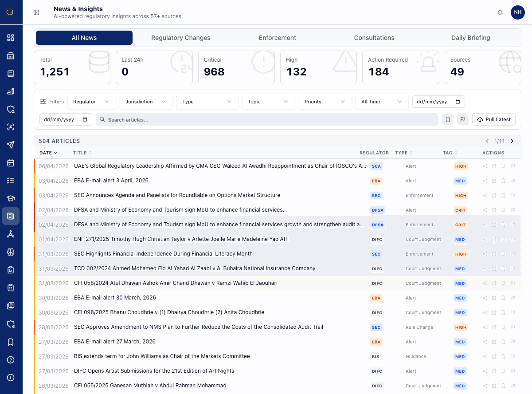
Task: Switch to the Enforcement tab
Action: pyautogui.click(x=277, y=38)
